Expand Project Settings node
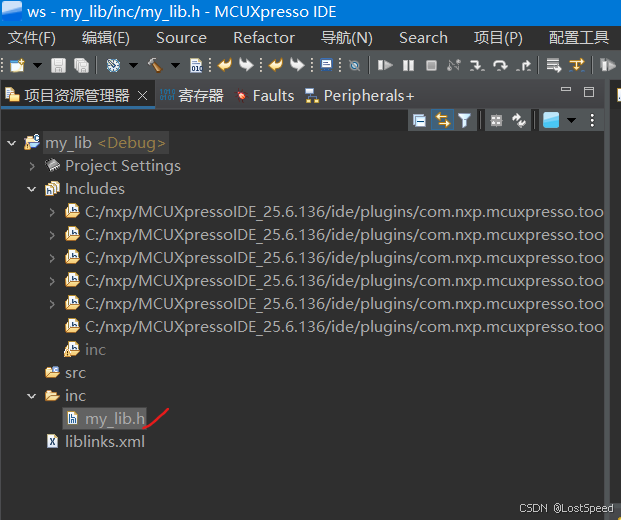 point(32,166)
